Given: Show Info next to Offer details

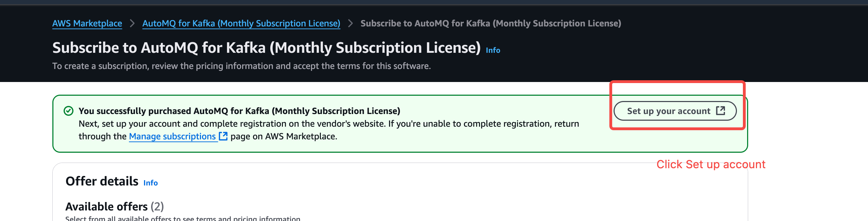Looking at the screenshot, I should click(x=150, y=183).
